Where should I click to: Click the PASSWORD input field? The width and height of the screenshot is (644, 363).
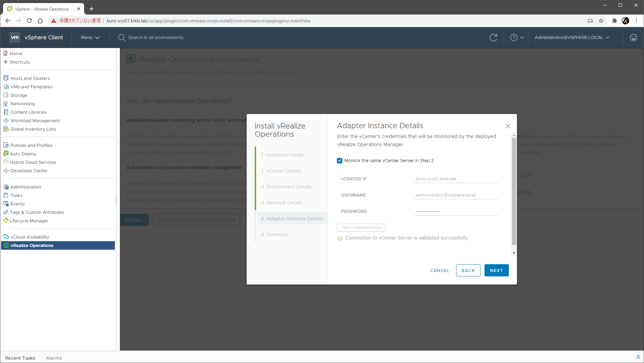click(x=455, y=211)
